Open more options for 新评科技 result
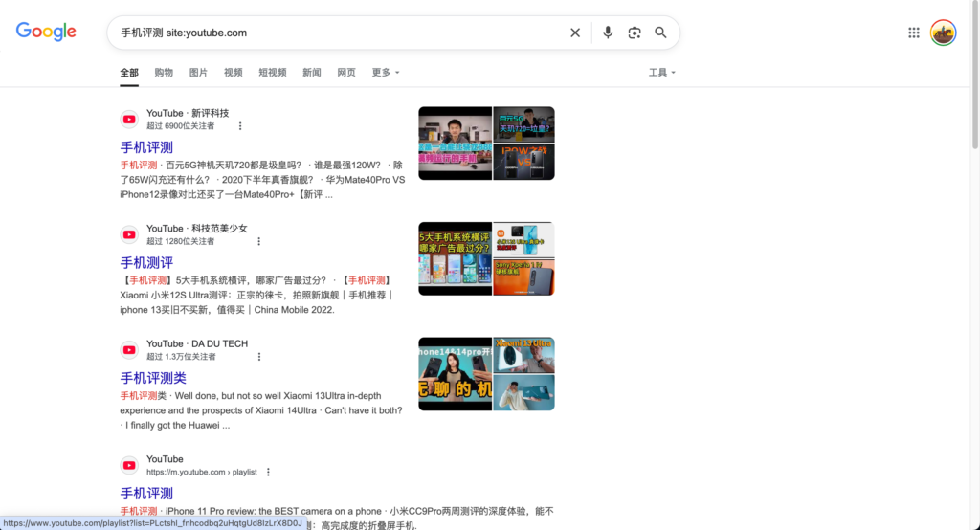The image size is (980, 530). point(240,126)
